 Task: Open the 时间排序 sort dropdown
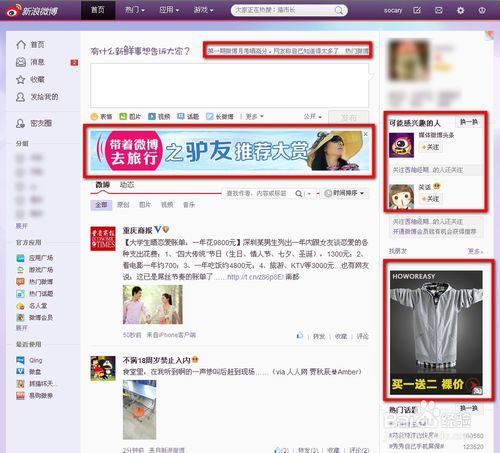(x=344, y=193)
